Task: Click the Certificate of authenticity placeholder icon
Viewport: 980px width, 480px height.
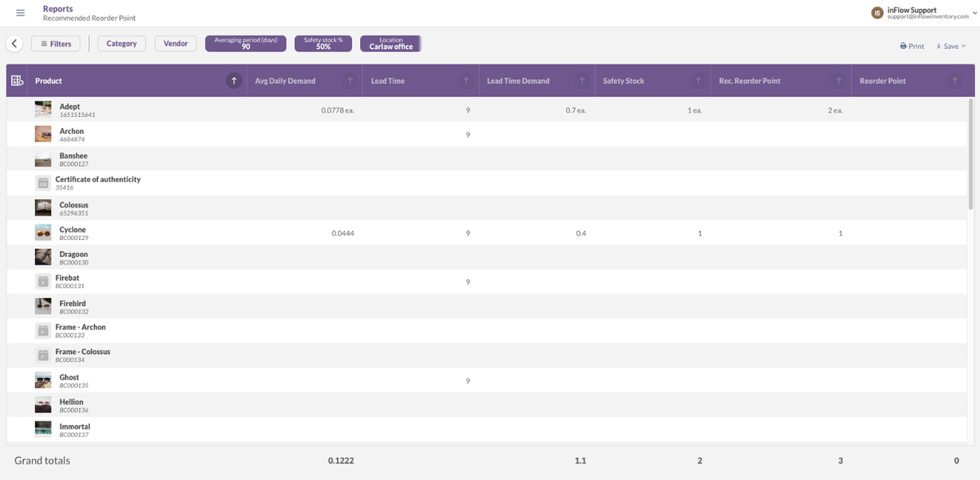Action: pos(42,183)
